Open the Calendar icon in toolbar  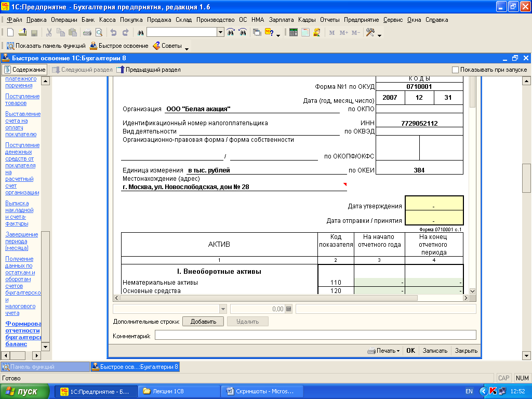pos(305,33)
